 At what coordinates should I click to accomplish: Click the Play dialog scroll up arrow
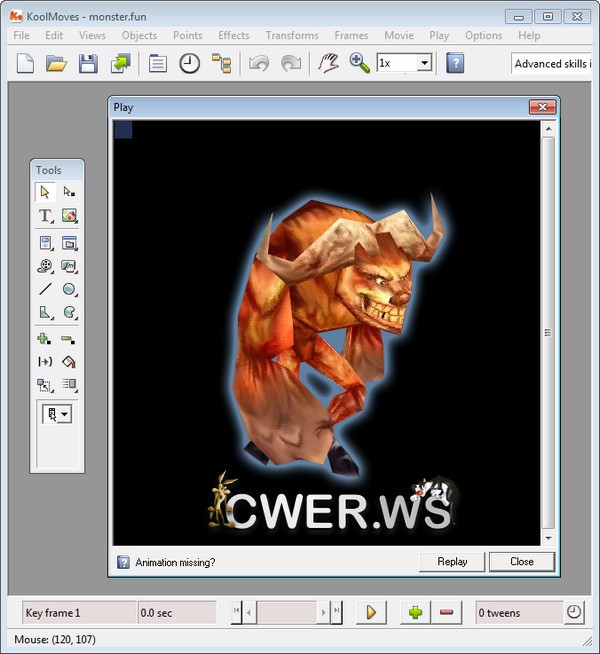point(548,129)
